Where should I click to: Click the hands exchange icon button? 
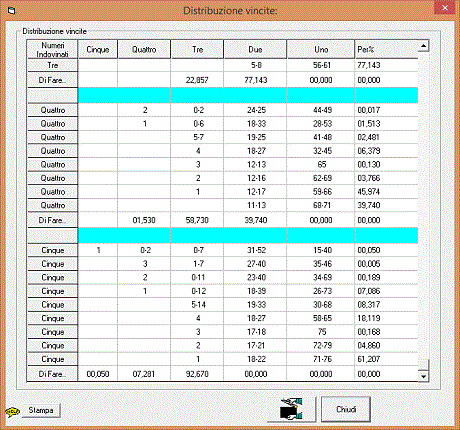pyautogui.click(x=292, y=409)
